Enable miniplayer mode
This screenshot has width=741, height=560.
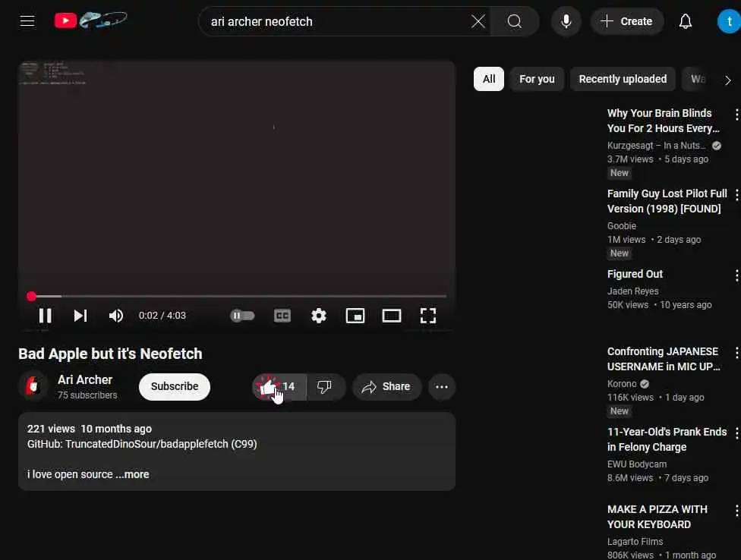(x=355, y=316)
